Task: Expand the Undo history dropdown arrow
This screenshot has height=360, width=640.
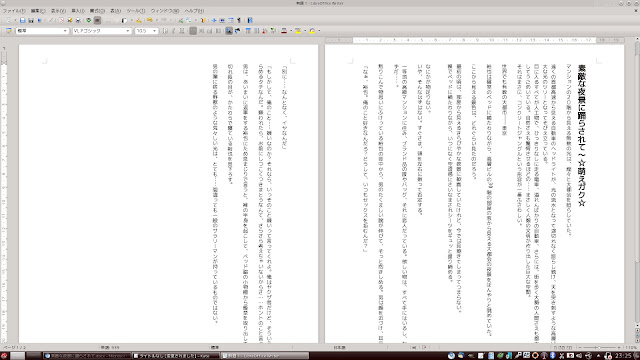Action: tap(157, 20)
